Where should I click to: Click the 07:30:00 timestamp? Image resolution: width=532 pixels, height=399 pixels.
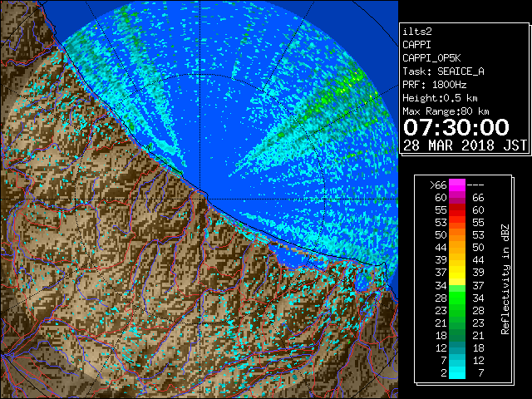456,127
